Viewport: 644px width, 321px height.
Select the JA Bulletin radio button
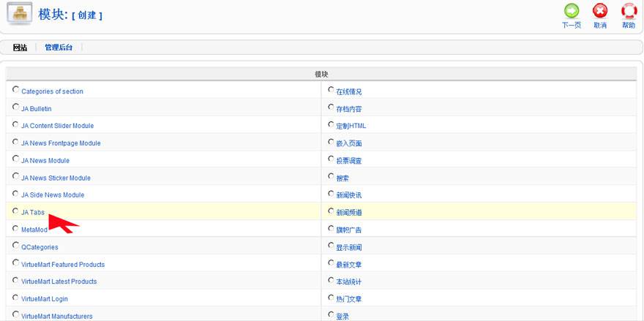pos(15,107)
